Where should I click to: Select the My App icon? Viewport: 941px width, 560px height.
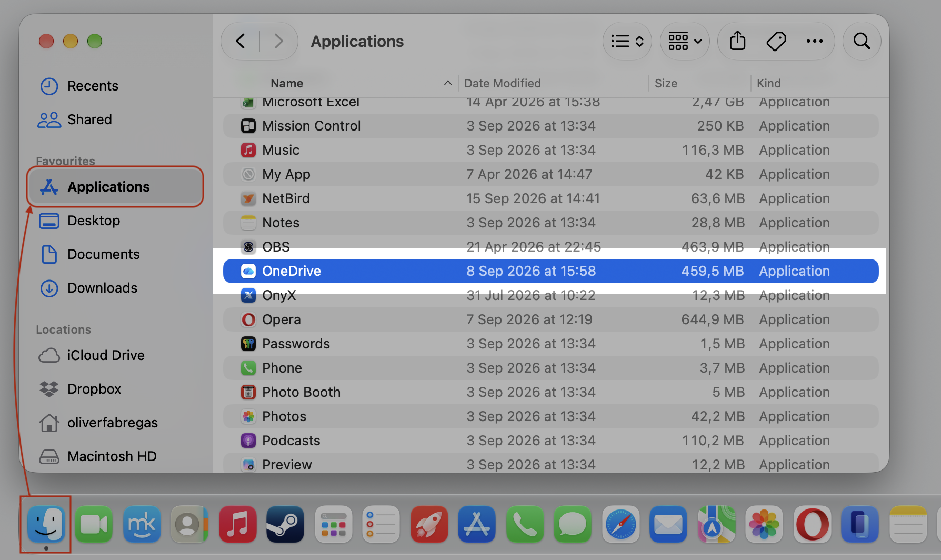pos(248,174)
